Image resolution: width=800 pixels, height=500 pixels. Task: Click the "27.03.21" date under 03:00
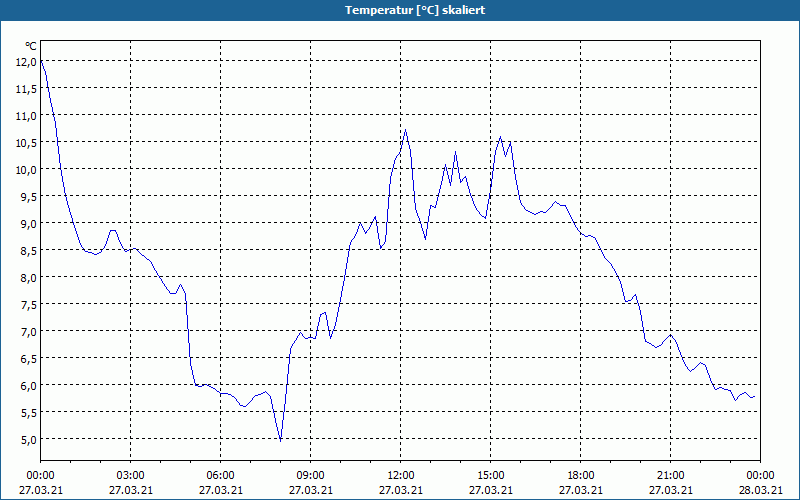click(131, 490)
